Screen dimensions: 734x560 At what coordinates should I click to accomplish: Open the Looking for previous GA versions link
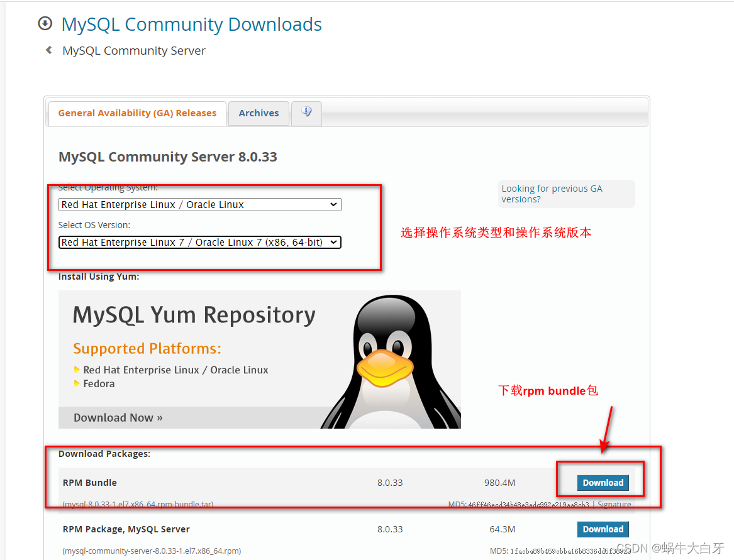552,194
